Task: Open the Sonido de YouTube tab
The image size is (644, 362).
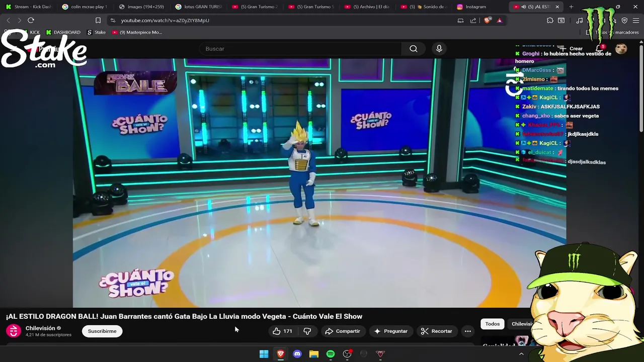Action: pos(424,7)
